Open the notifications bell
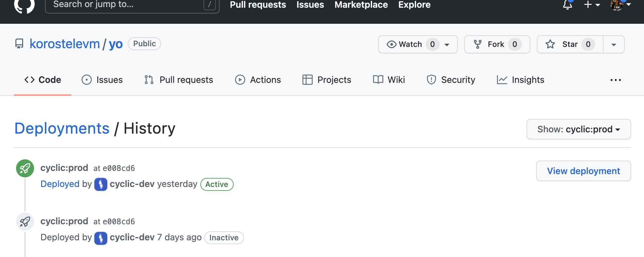 click(567, 5)
